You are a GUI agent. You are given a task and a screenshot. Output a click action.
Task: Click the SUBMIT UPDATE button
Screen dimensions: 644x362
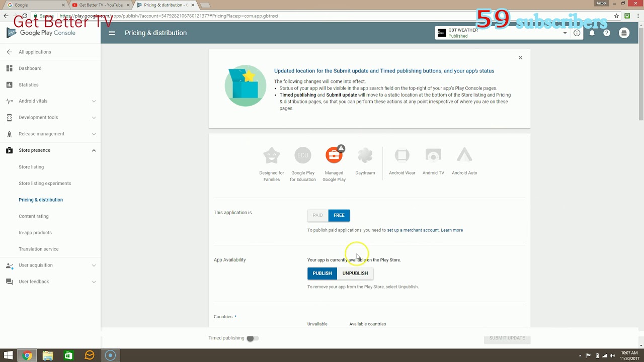click(x=507, y=338)
